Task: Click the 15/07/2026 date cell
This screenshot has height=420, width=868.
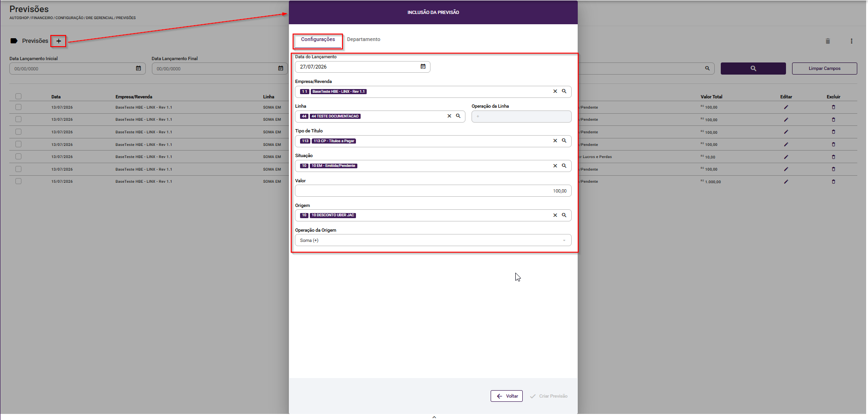Action: click(x=62, y=182)
